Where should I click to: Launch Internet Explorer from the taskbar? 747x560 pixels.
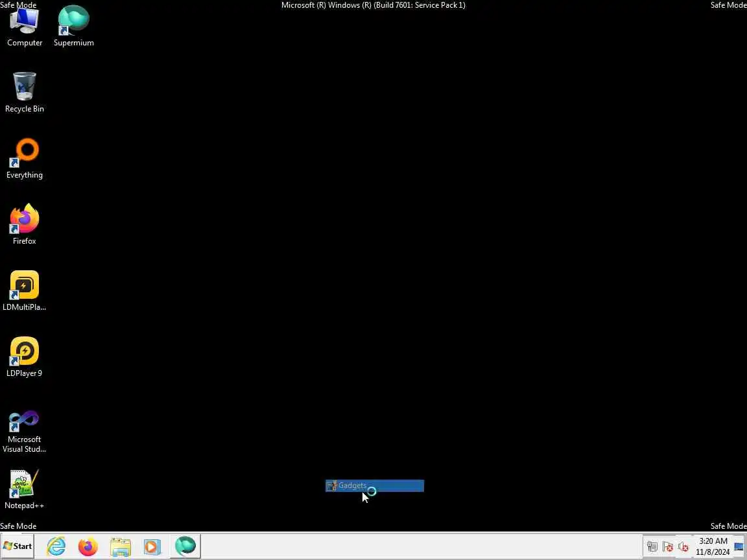(x=56, y=546)
